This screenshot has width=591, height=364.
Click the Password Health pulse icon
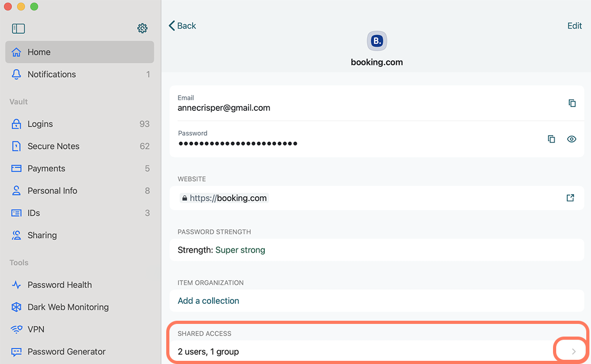coord(16,285)
